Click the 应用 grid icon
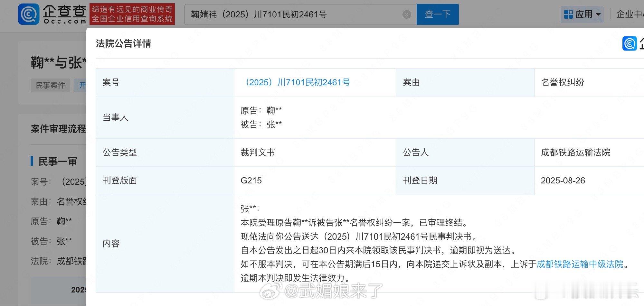This screenshot has height=306, width=644. [569, 14]
